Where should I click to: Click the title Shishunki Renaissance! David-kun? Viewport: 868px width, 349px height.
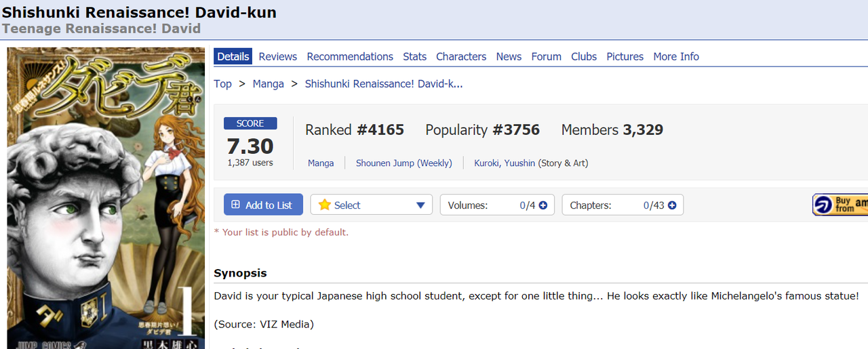pos(139,12)
